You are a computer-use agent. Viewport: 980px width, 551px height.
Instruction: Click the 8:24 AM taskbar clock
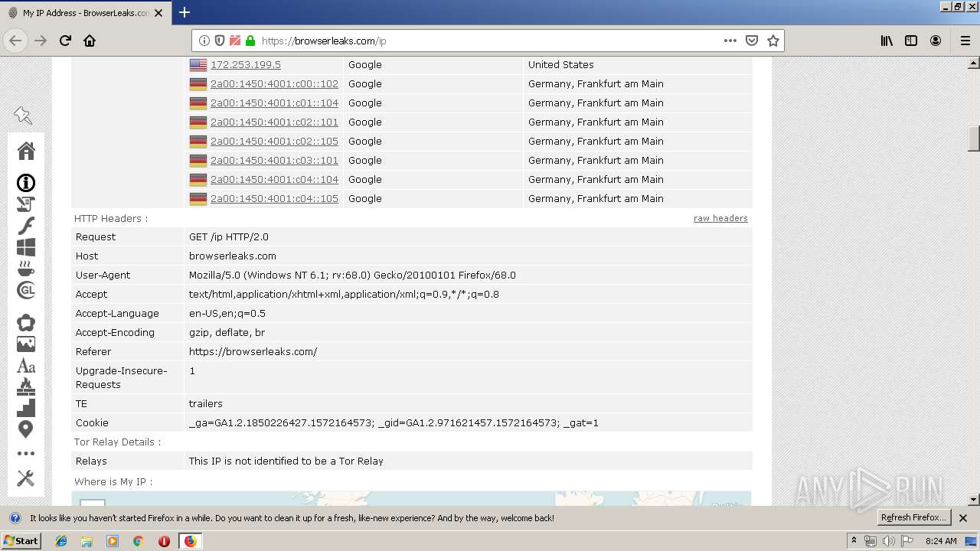(941, 541)
